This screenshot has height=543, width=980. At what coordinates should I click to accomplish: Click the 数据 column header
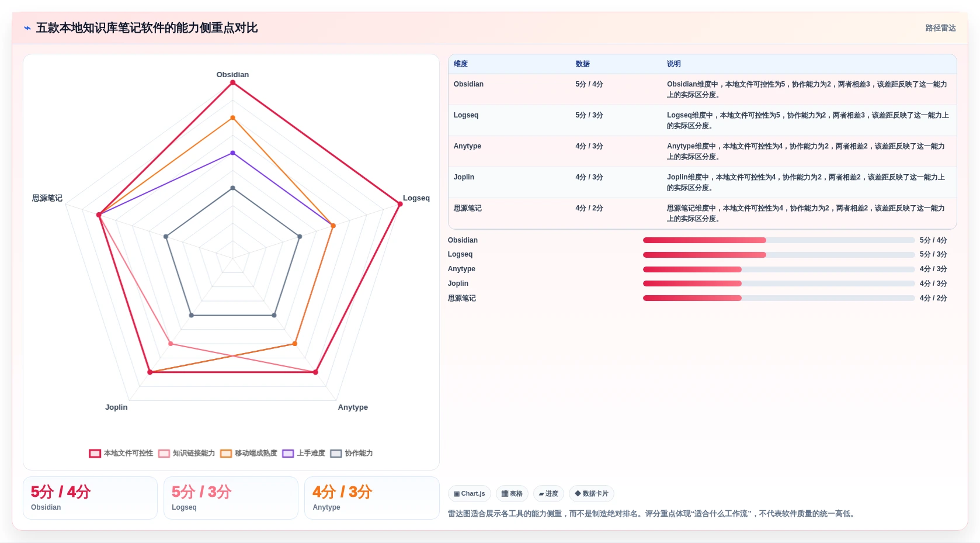[x=582, y=64]
